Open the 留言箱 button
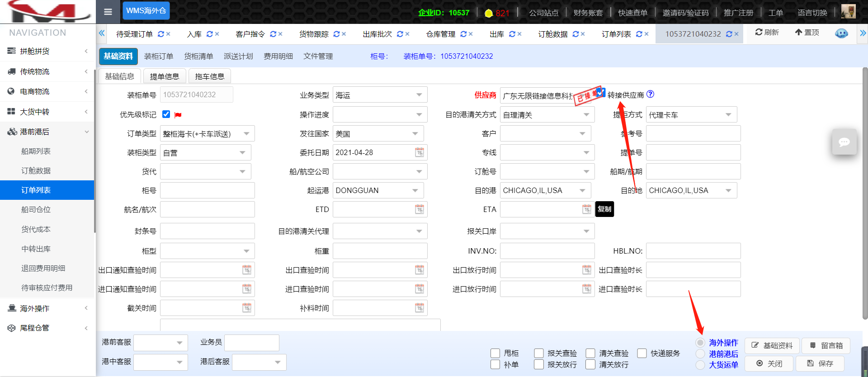 pyautogui.click(x=826, y=346)
